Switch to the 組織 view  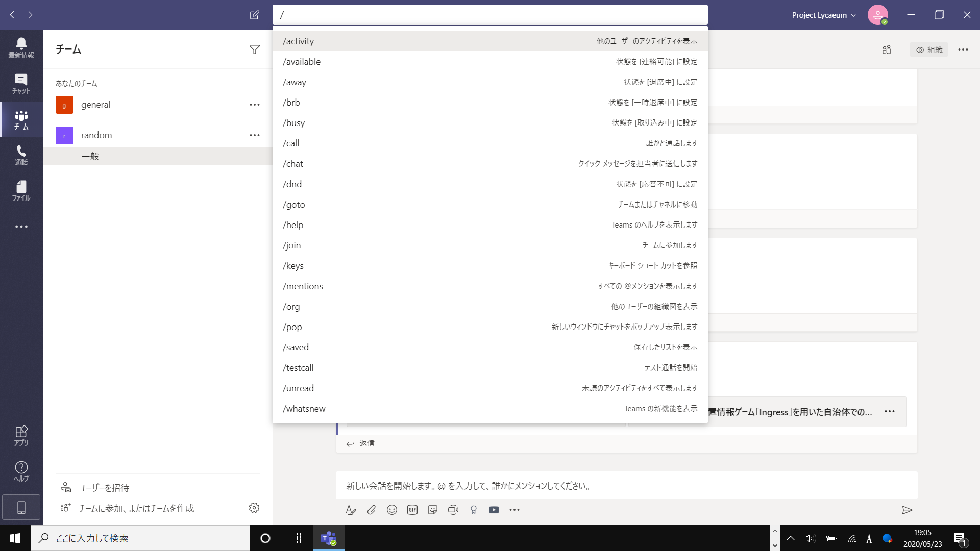[x=929, y=49]
